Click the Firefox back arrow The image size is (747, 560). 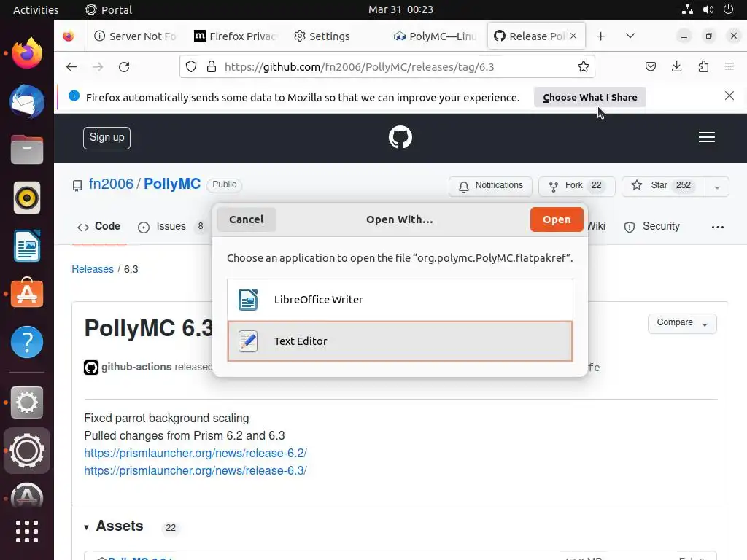71,66
